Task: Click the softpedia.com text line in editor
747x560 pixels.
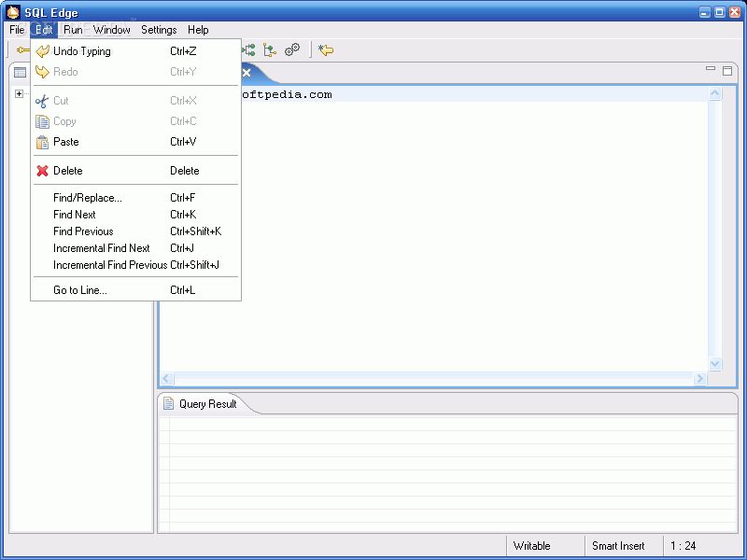Action: (287, 94)
